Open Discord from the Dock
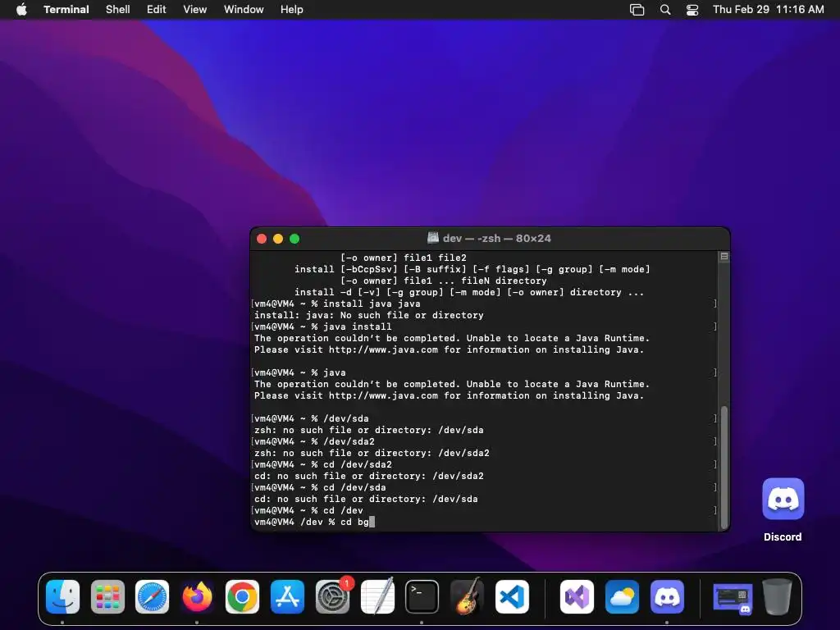Viewport: 840px width, 630px height. point(667,596)
